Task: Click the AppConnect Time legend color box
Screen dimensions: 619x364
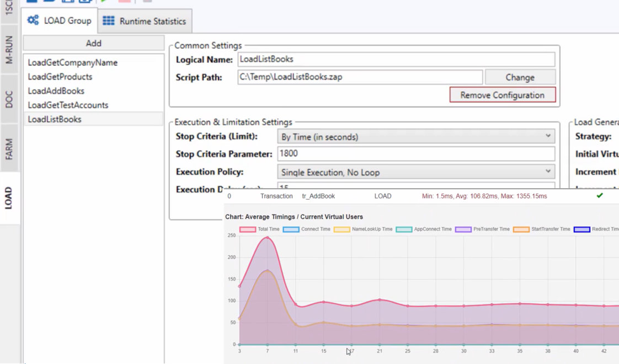Action: (403, 229)
